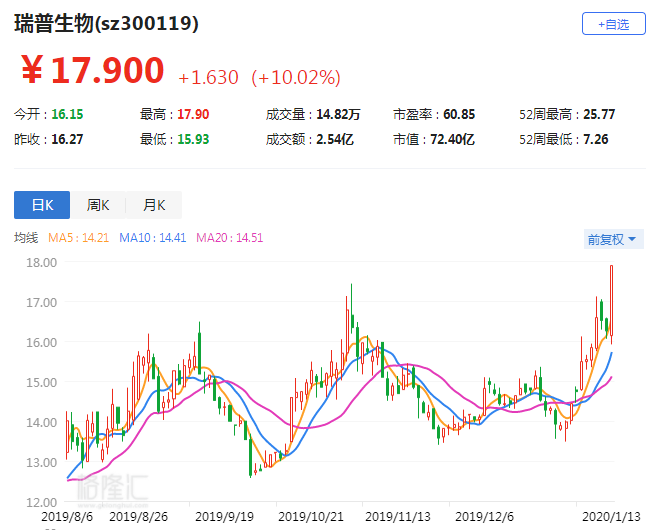
Task: Click the 16.00 price axis label
Action: coord(42,342)
